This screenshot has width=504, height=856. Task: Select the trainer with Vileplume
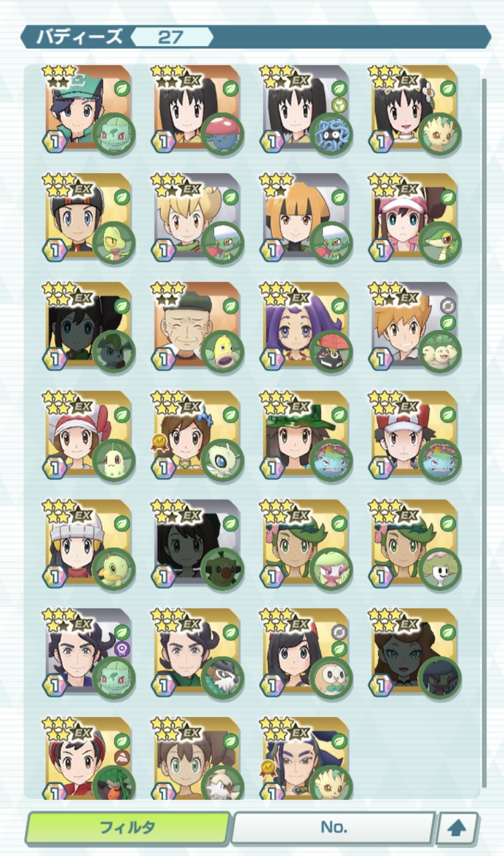coord(197,108)
